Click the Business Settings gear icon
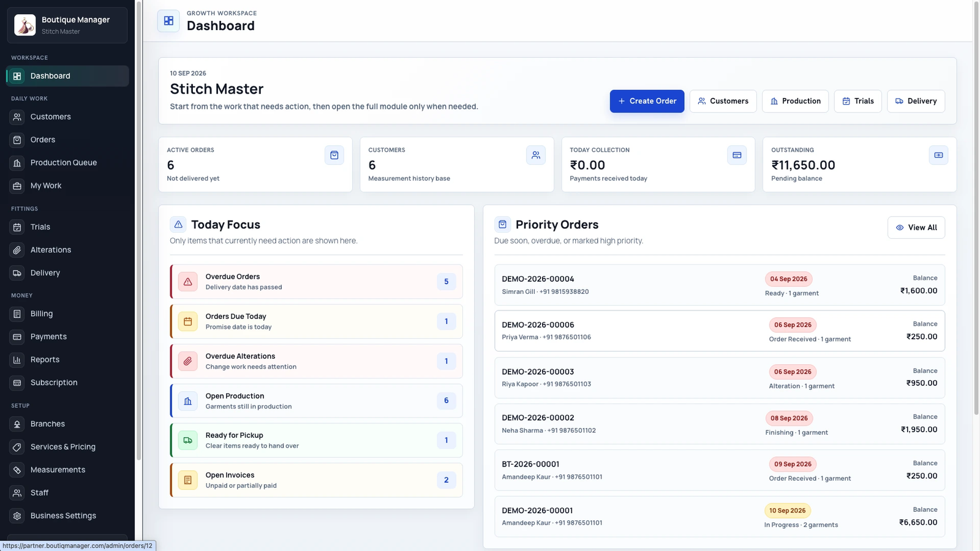 [17, 515]
